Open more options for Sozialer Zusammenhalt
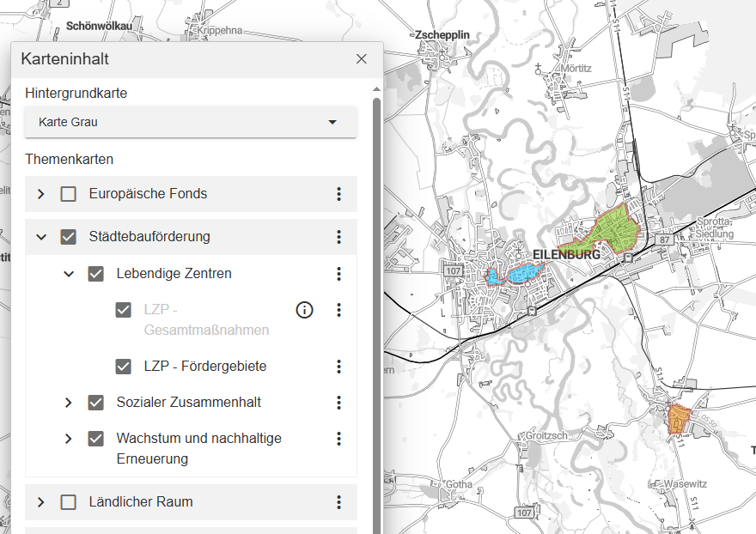The height and width of the screenshot is (534, 756). click(338, 403)
